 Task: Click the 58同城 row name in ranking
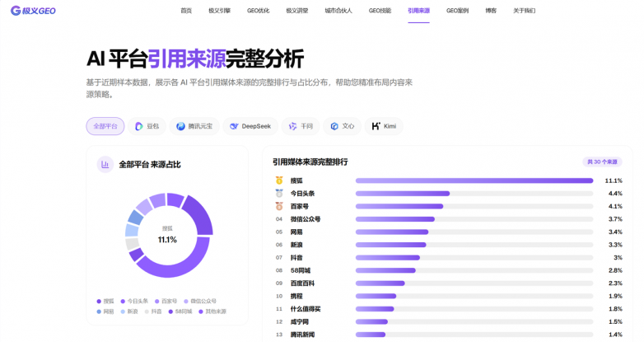click(301, 270)
